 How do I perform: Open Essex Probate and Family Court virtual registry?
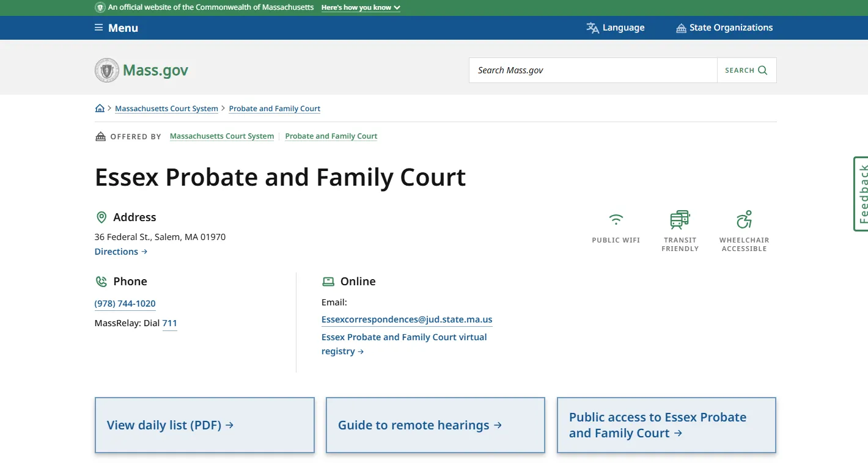(x=404, y=344)
